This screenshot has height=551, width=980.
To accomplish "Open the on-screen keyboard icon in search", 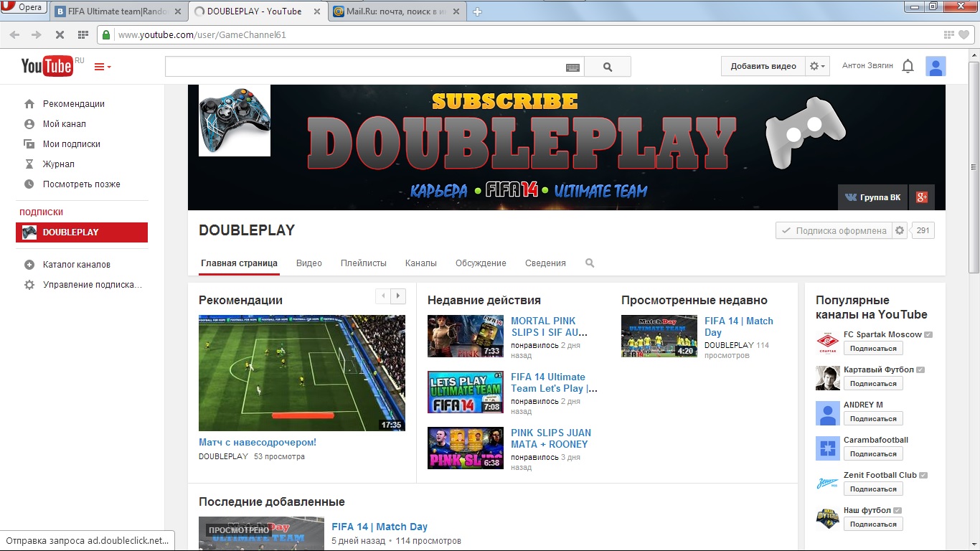I will tap(573, 67).
